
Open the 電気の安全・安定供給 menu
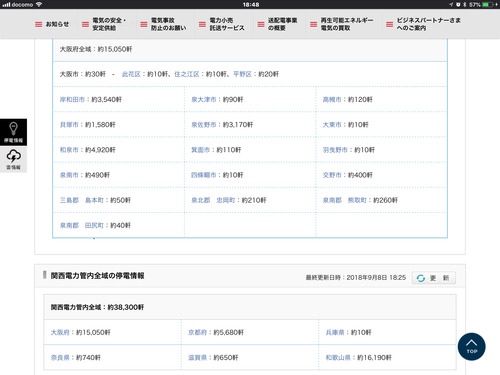[x=104, y=24]
